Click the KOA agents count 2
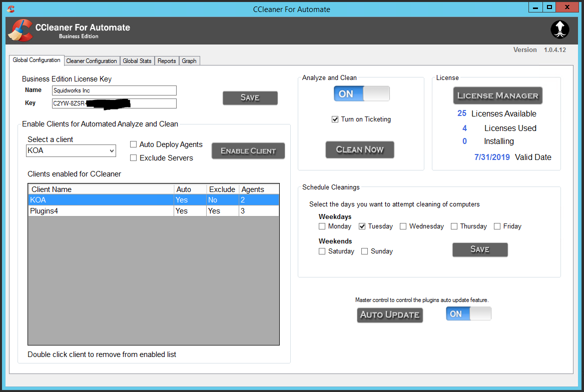 259,200
